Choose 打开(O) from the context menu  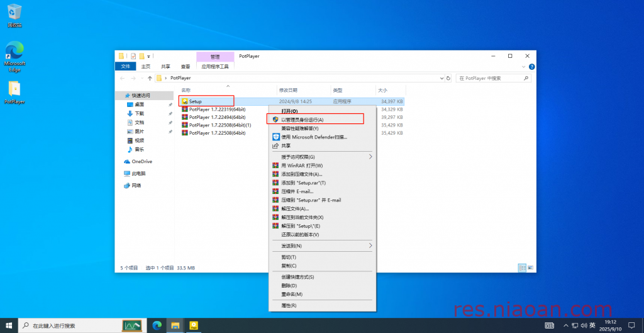[x=323, y=111]
